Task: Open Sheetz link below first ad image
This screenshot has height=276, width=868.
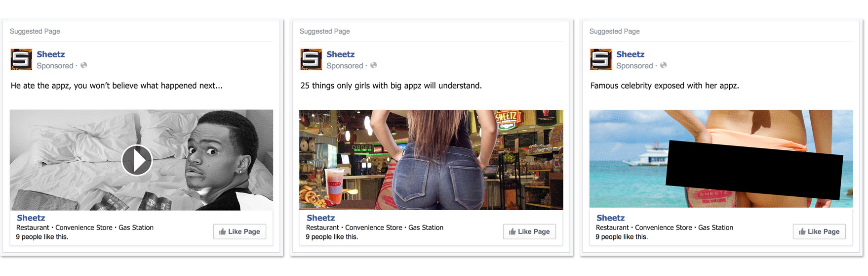Action: (x=31, y=218)
